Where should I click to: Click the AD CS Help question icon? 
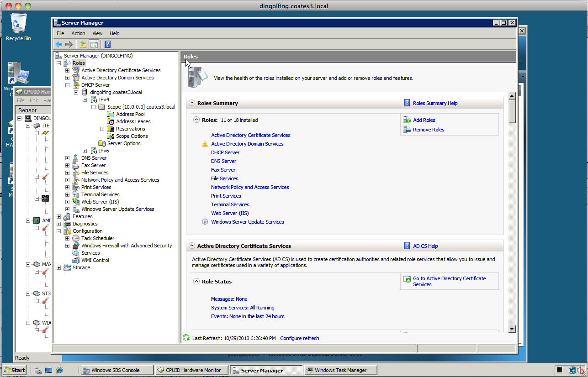[407, 246]
